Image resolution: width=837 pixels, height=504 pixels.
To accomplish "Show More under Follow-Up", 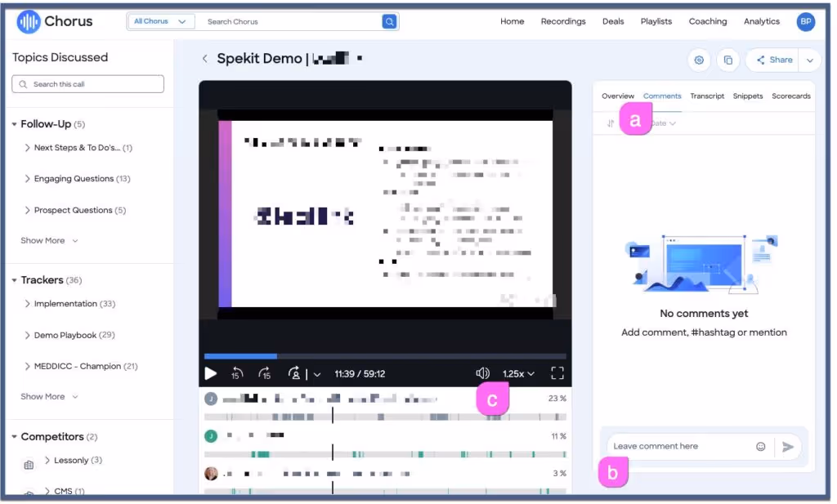I will (49, 241).
